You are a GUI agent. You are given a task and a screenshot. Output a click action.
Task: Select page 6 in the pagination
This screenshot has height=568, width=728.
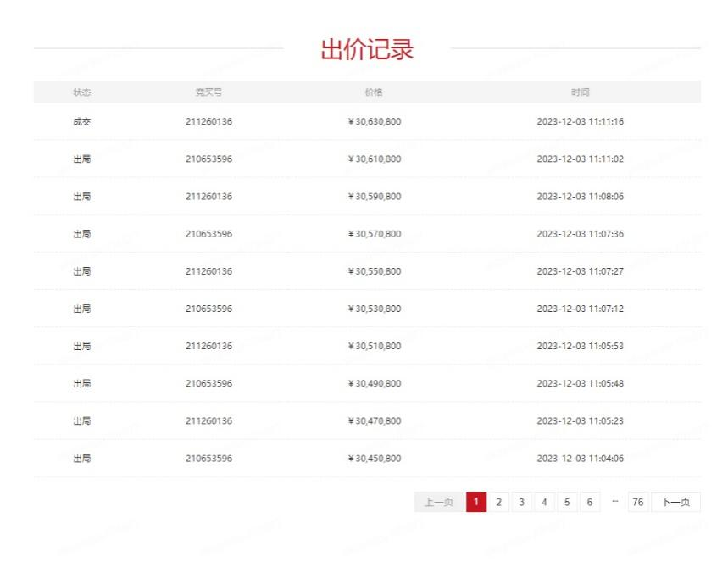coord(589,502)
